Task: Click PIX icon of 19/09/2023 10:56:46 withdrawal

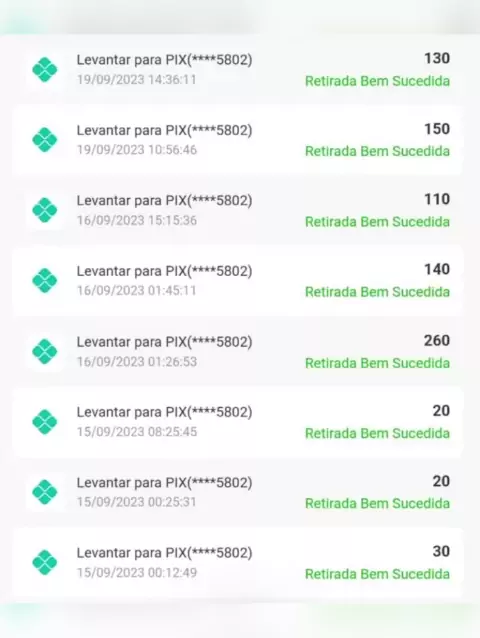Action: [x=45, y=140]
